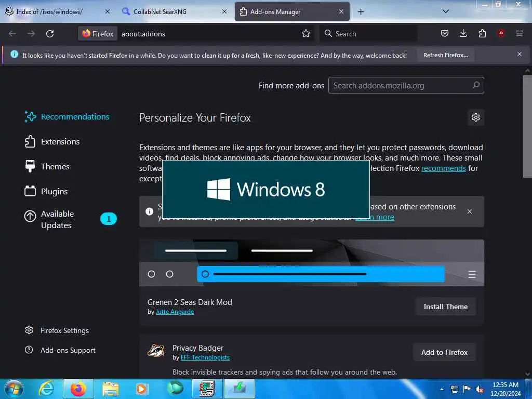The image size is (532, 399).
Task: Select Recommendations in sidebar
Action: [67, 117]
